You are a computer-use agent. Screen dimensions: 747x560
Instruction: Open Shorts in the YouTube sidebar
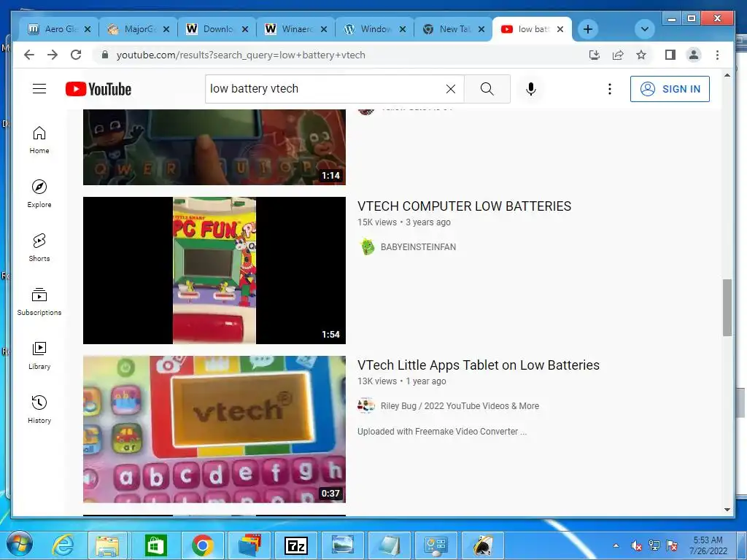pyautogui.click(x=39, y=248)
